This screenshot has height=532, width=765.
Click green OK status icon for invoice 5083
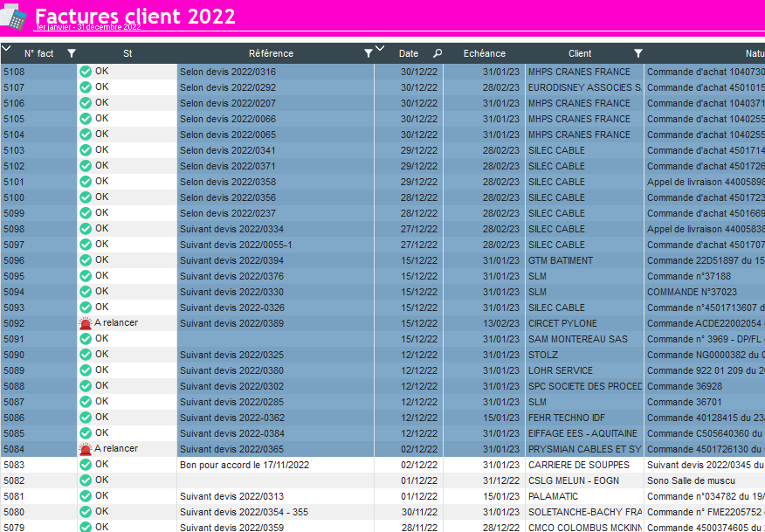tap(86, 465)
